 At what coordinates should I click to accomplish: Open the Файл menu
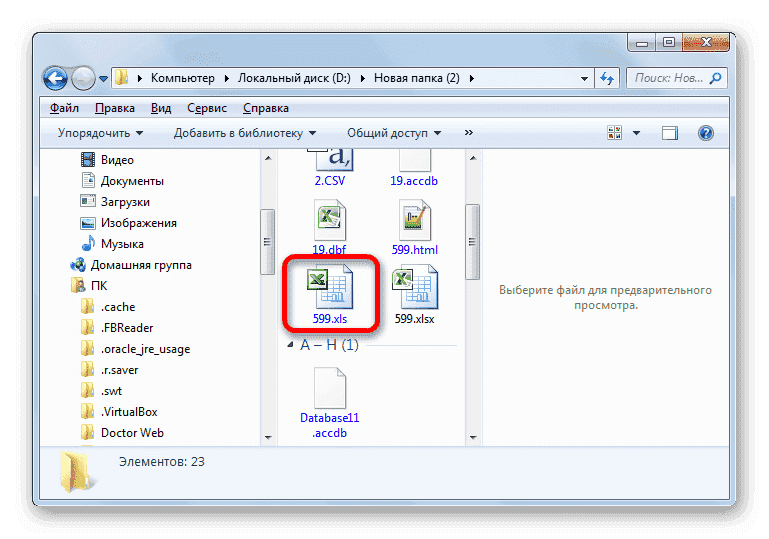coord(64,108)
